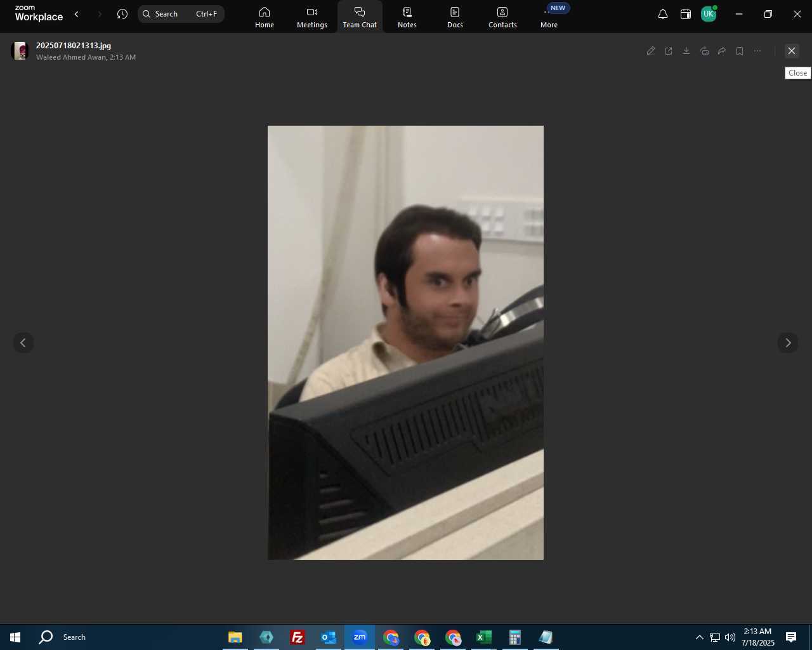Open the image in an external window

[669, 51]
